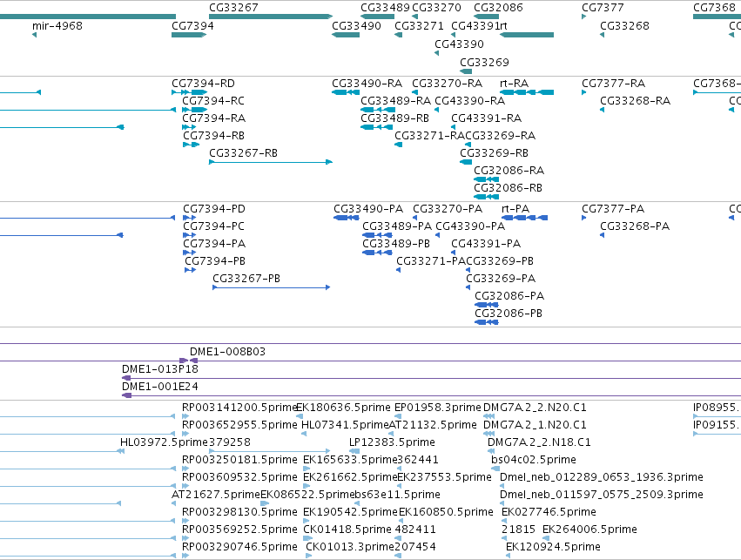This screenshot has height=560, width=741.
Task: Click EST HL03972.5prime
Action: click(x=164, y=442)
